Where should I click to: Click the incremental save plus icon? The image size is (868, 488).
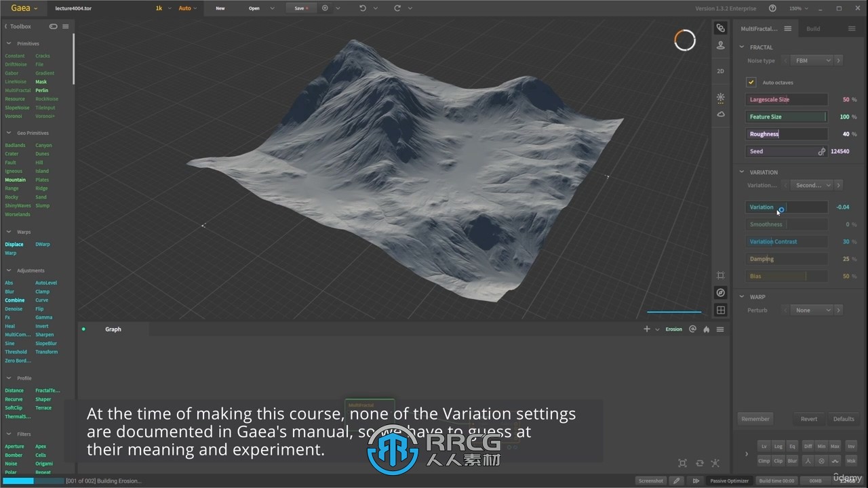pos(325,8)
